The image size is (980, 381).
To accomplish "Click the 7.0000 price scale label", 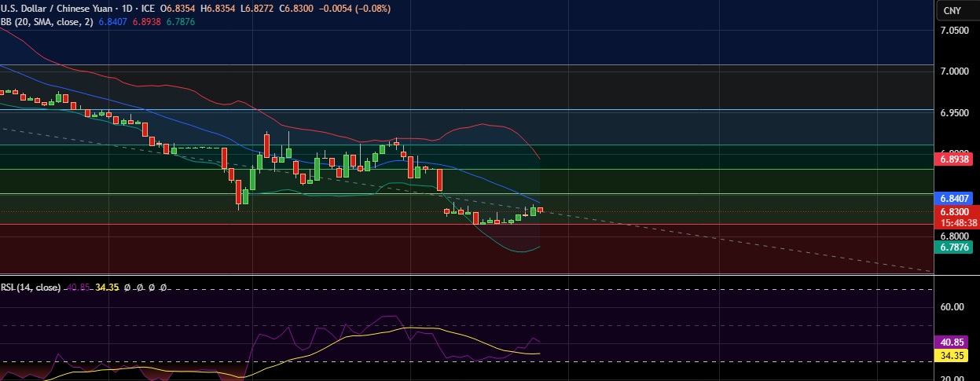I will pos(954,71).
